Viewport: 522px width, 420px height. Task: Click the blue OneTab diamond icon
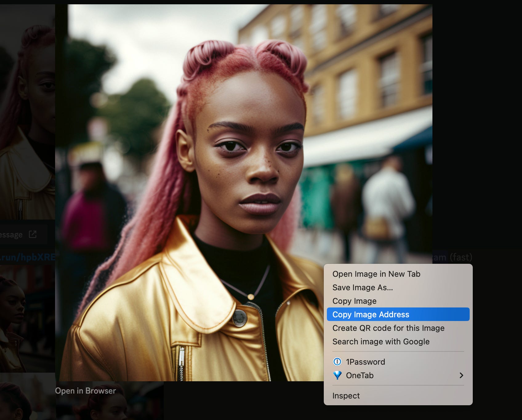(337, 375)
